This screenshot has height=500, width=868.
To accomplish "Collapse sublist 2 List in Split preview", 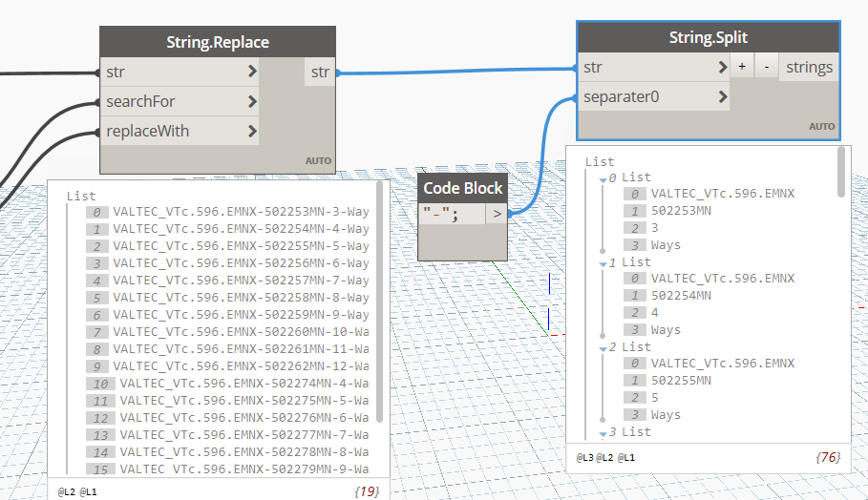I will click(x=603, y=349).
